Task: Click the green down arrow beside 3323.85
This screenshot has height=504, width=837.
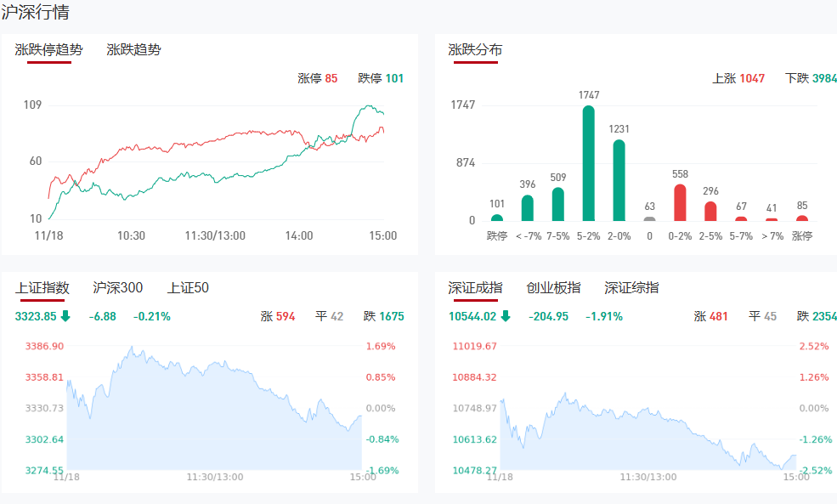Action: 65,316
